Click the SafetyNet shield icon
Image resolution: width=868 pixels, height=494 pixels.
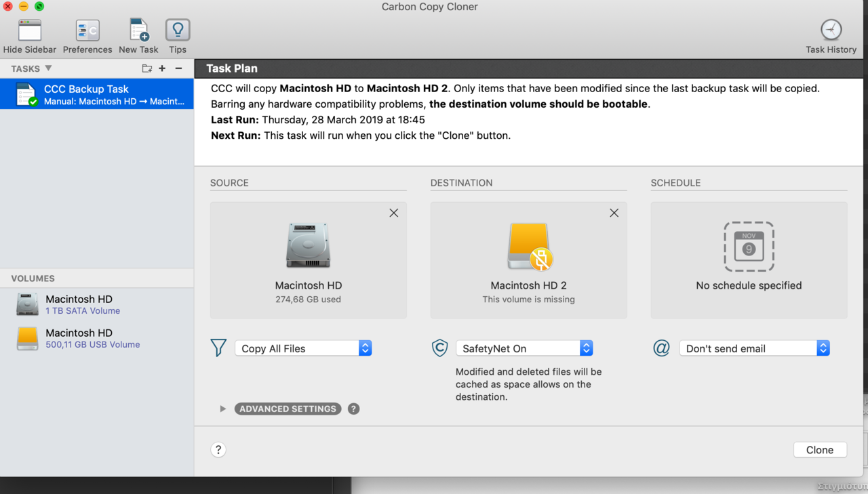pyautogui.click(x=439, y=348)
